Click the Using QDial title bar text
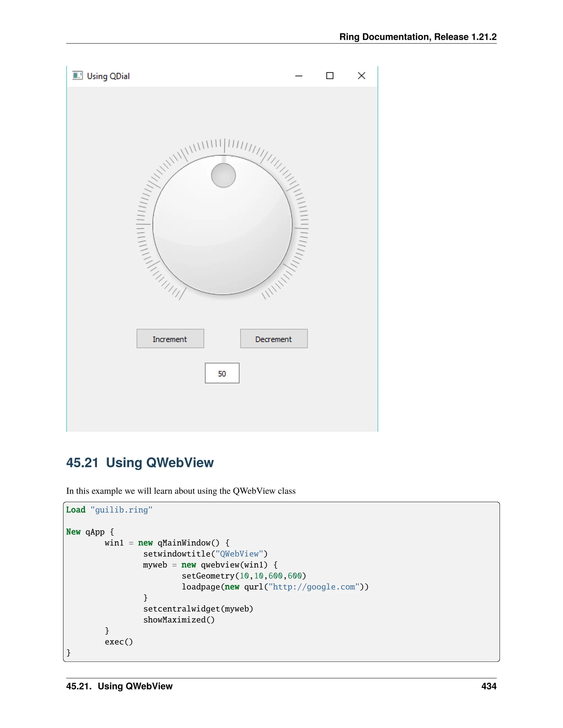The width and height of the screenshot is (563, 728). coord(108,76)
